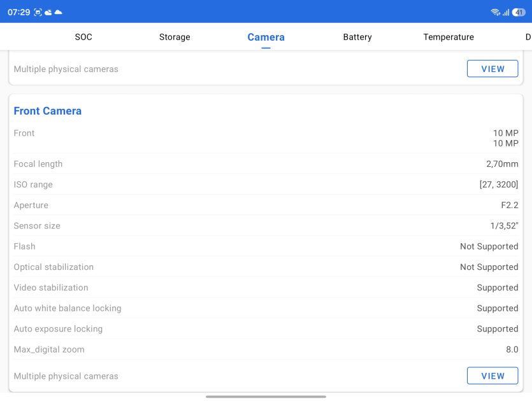Select the Auto white balance locking label

tap(68, 308)
